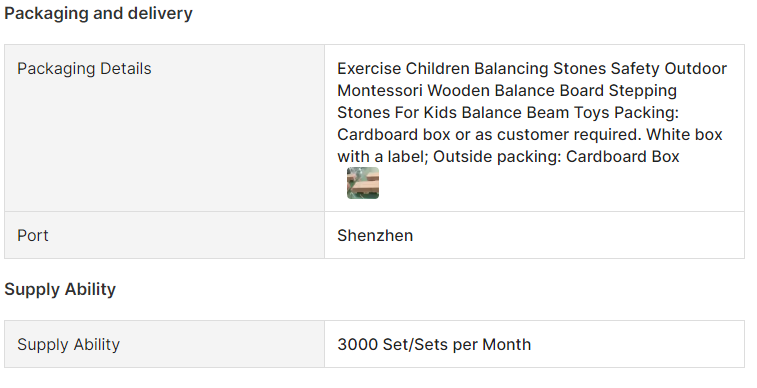Image resolution: width=757 pixels, height=388 pixels.
Task: Select the White box text in description
Action: pos(684,134)
